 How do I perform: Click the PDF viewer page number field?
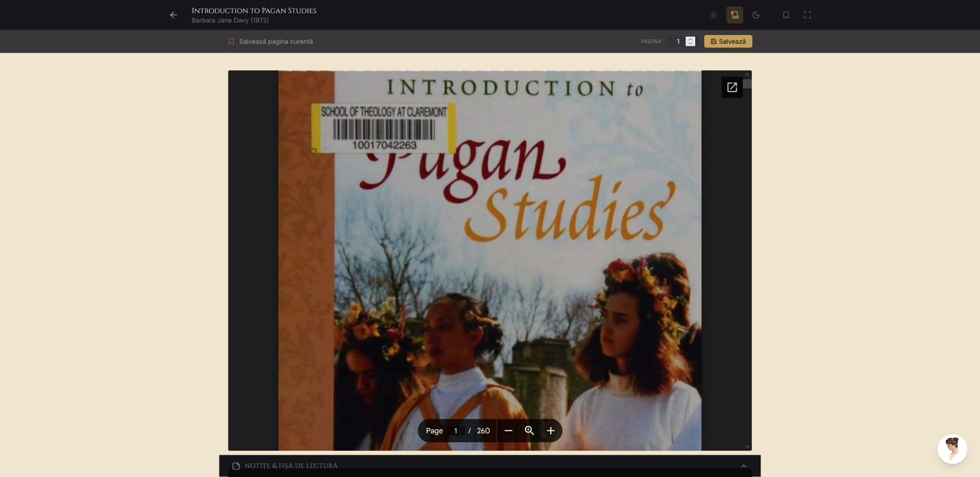click(456, 431)
